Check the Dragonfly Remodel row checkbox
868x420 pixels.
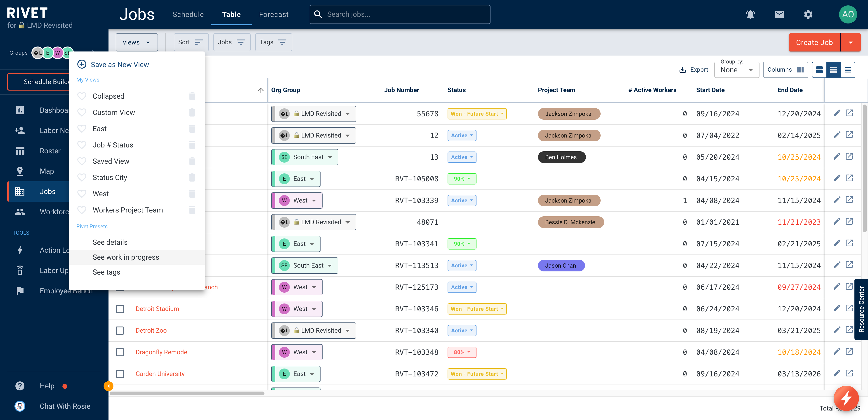pyautogui.click(x=120, y=352)
